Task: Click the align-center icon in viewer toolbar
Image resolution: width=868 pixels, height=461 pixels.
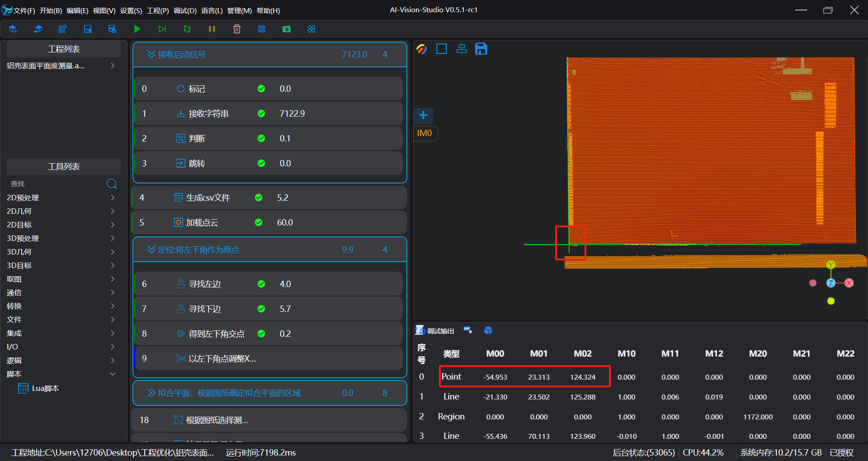Action: click(462, 49)
